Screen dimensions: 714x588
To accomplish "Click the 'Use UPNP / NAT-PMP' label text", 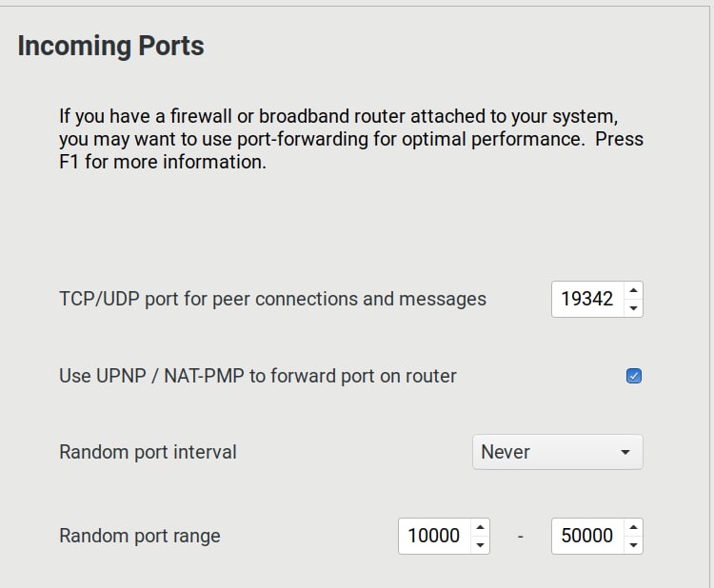I will pyautogui.click(x=257, y=376).
